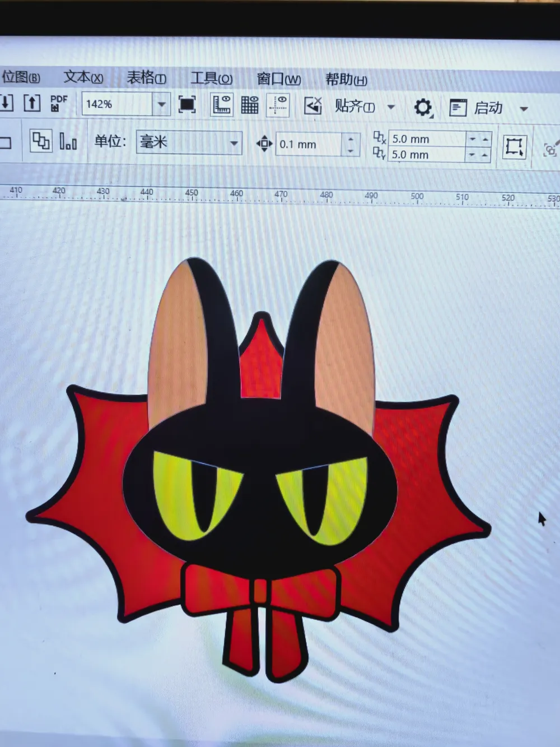Screen dimensions: 560x747
Task: Open the options gear icon
Action: coord(423,107)
